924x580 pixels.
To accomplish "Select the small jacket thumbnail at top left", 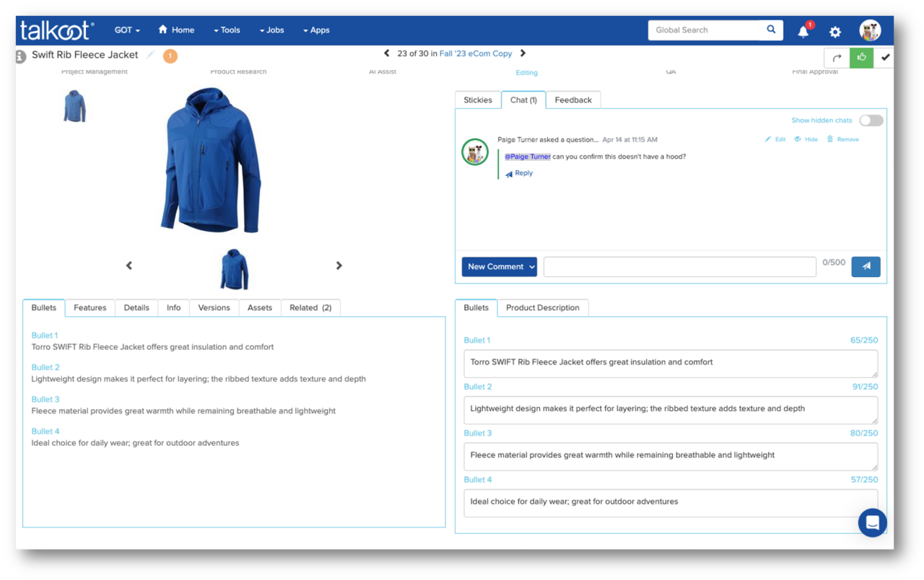I will point(74,107).
